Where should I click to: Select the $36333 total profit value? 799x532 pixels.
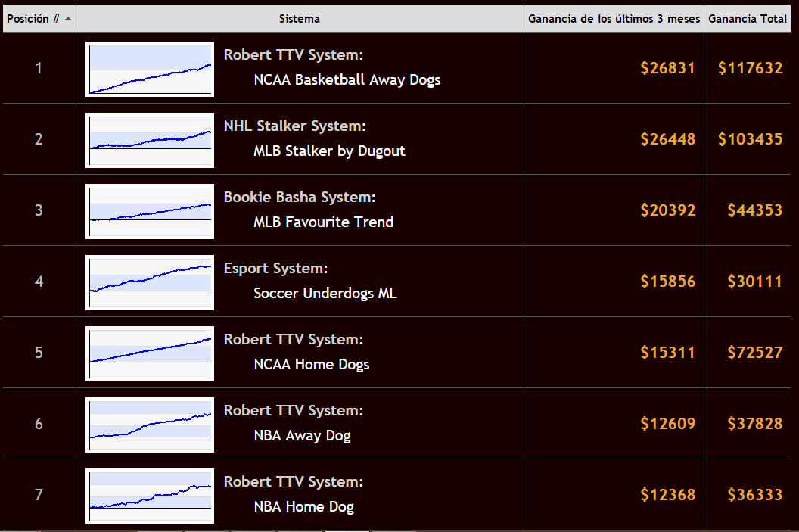click(x=754, y=494)
